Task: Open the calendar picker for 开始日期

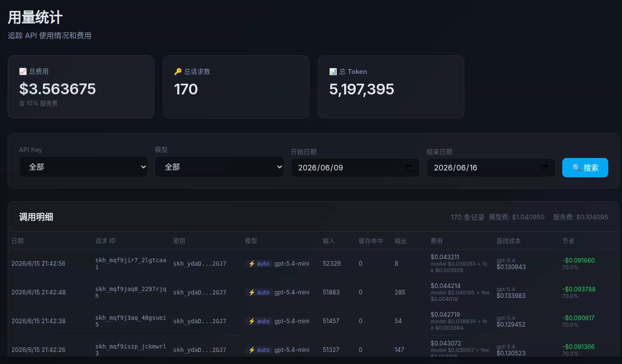Action: point(409,168)
